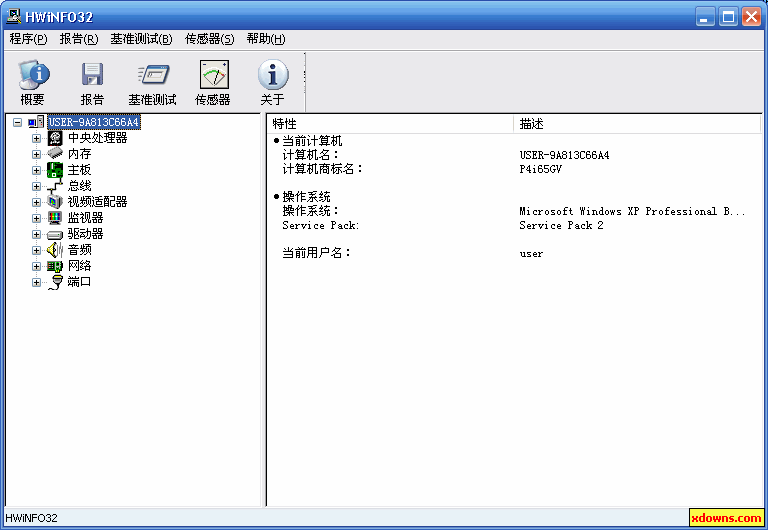The width and height of the screenshot is (768, 530).
Task: Click the P4i65GV brand value
Action: (540, 169)
